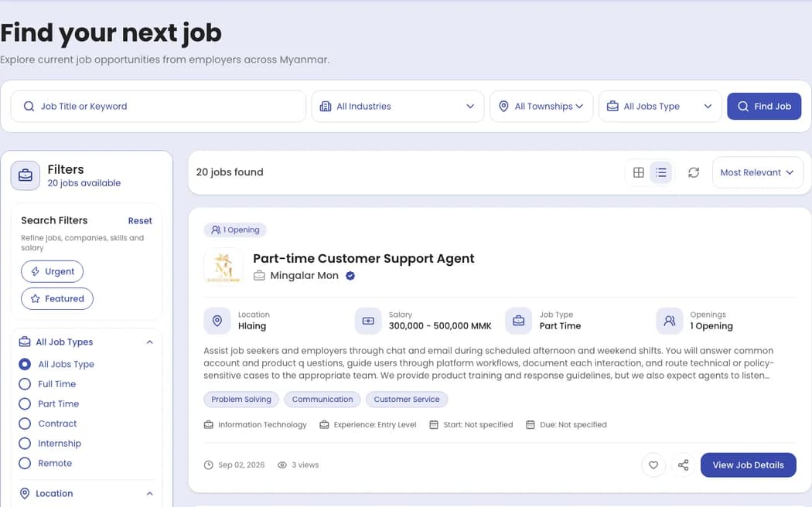Open the All Townships dropdown

coord(541,107)
